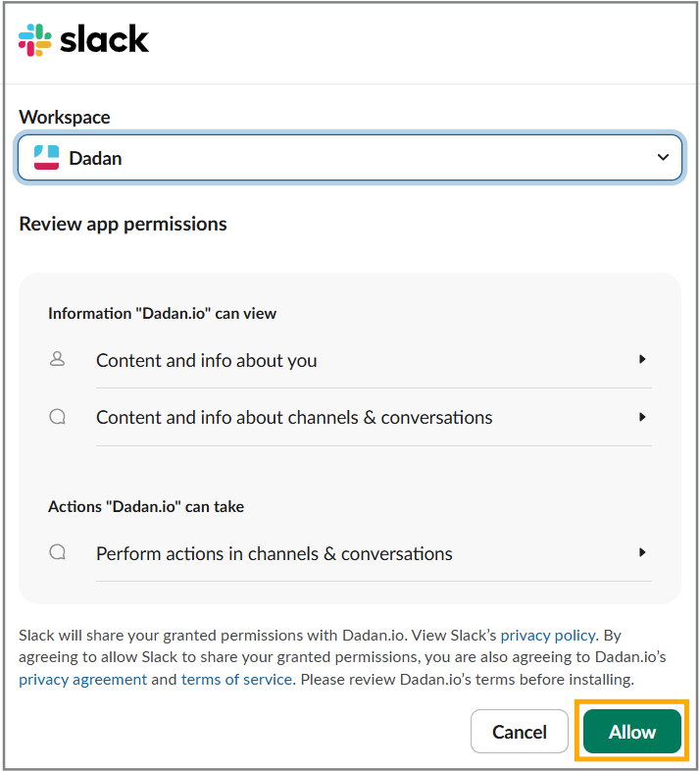Select "Content and info about you" row text
The width and height of the screenshot is (700, 771).
(206, 361)
